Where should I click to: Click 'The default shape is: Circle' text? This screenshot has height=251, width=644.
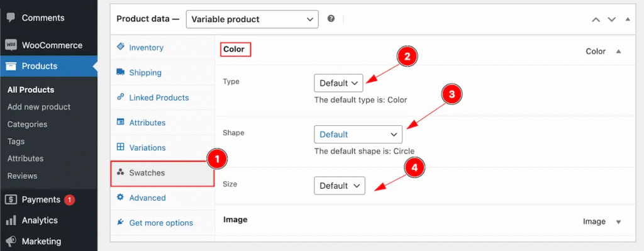(364, 151)
